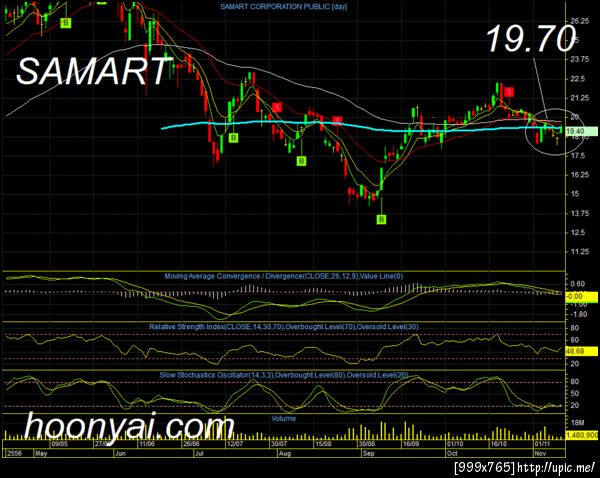Viewport: 600px width, 478px height.
Task: Click the 16/09 date label
Action: pyautogui.click(x=411, y=444)
